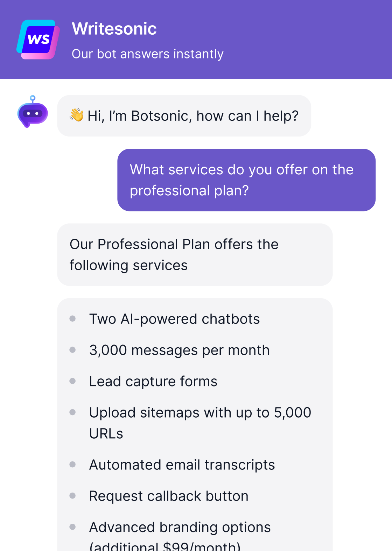
Task: Click the 'Our Professional Plan offers' reply bubble
Action: click(x=195, y=254)
